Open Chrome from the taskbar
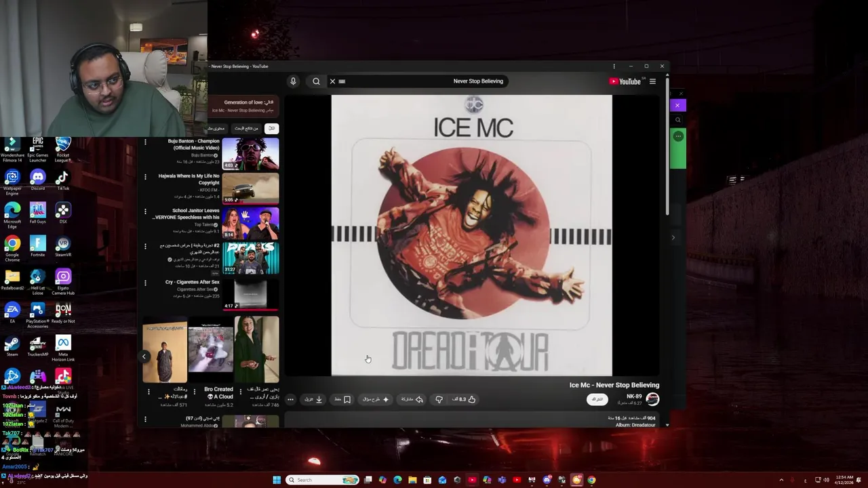The height and width of the screenshot is (488, 868). 591,480
